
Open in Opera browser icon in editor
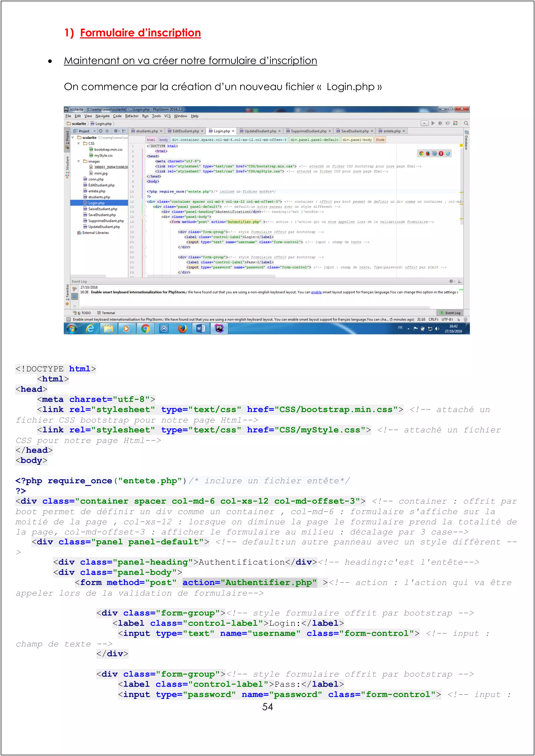441,153
